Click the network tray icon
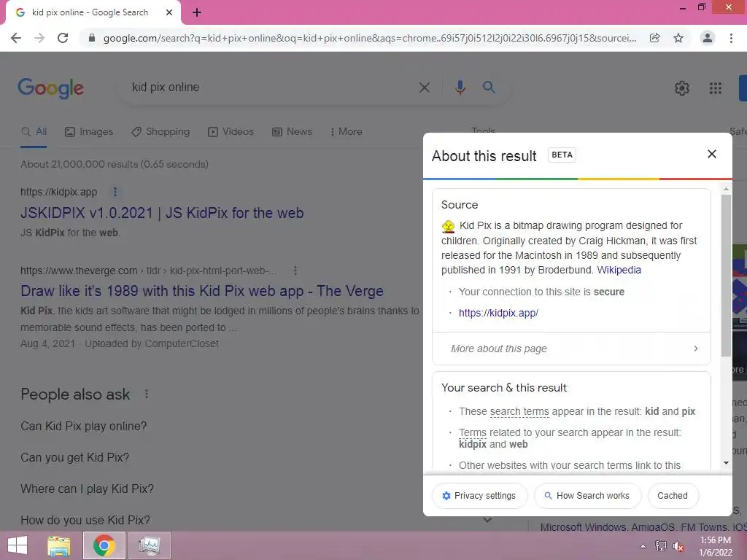The height and width of the screenshot is (560, 747). pyautogui.click(x=661, y=546)
